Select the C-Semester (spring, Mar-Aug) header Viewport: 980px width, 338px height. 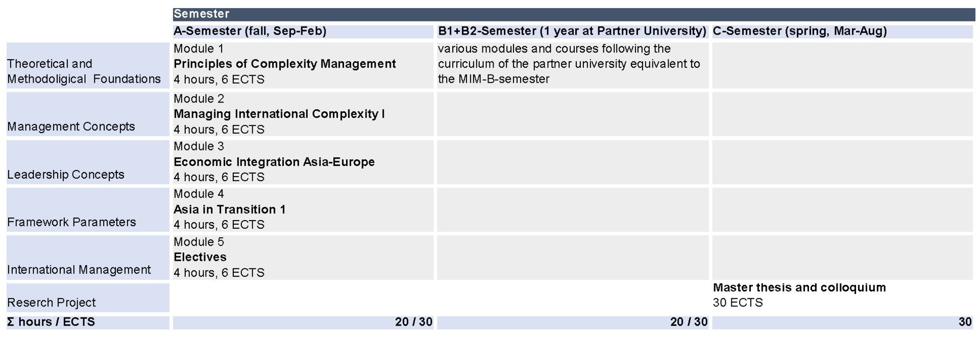click(x=843, y=31)
